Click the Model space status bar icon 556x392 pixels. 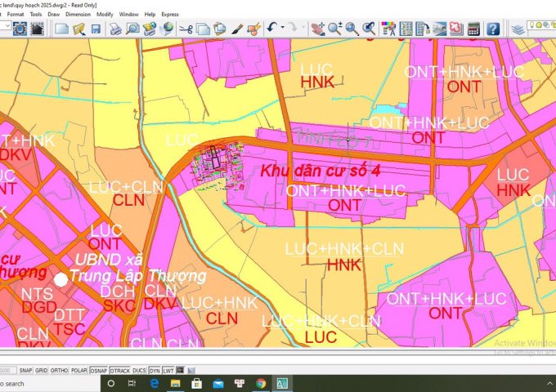click(180, 371)
